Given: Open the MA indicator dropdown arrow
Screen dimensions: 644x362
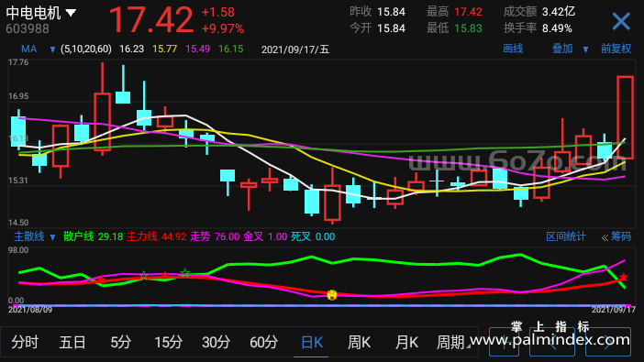Looking at the screenshot, I should [x=52, y=49].
